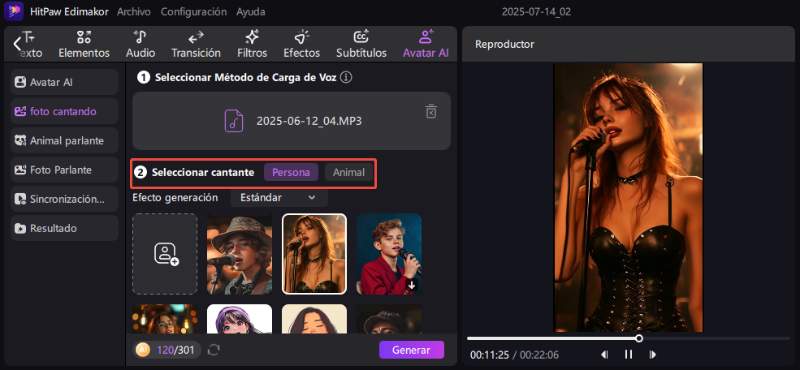Screen dimensions: 800x370
Task: Click the HitPaw Edimakor logo icon
Action: pyautogui.click(x=14, y=11)
